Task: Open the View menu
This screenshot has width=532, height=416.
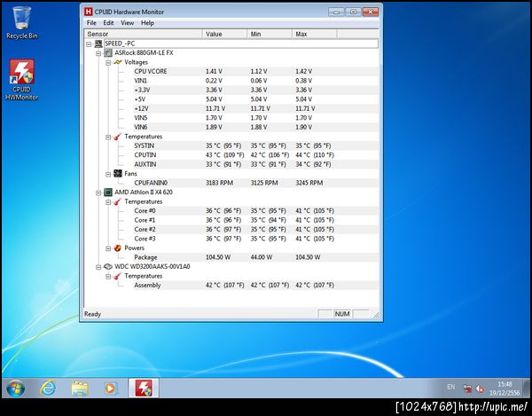Action: 127,23
